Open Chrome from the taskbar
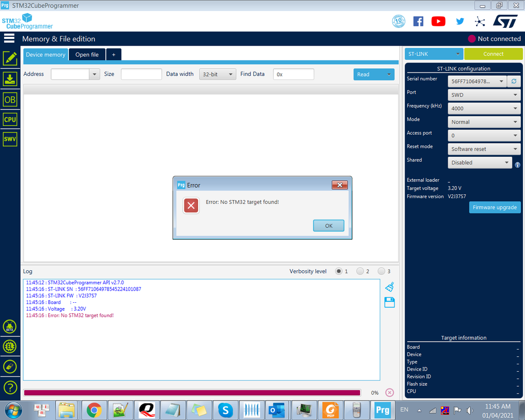525x420 pixels. [x=94, y=410]
